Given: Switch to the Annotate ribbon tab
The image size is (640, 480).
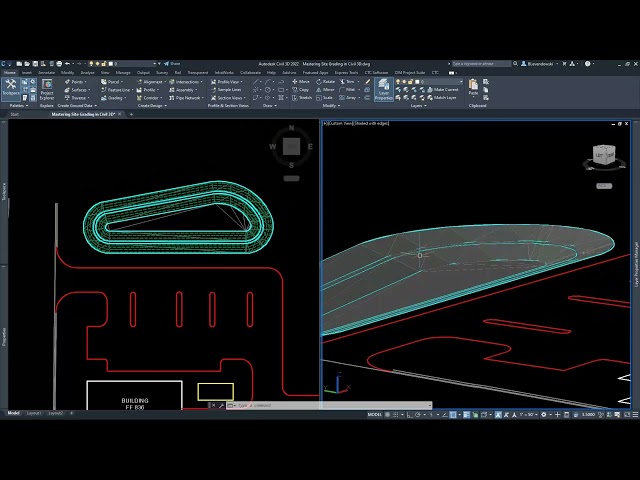Looking at the screenshot, I should tap(46, 72).
